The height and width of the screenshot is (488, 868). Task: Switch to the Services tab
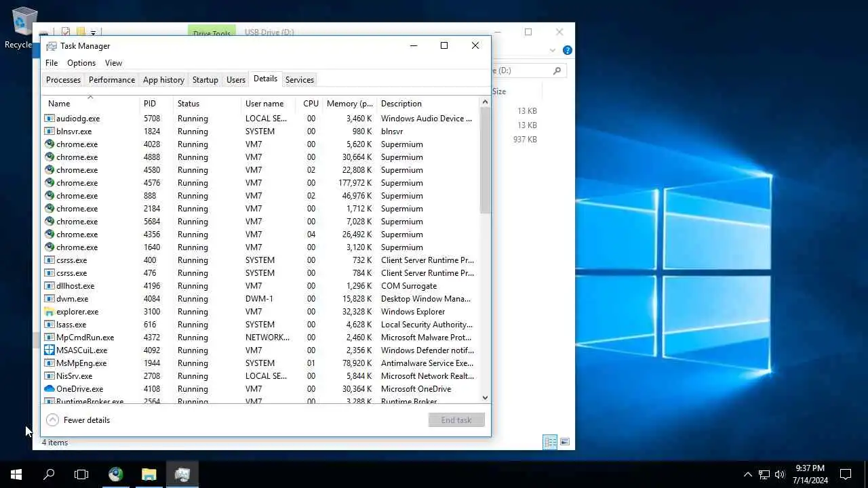point(299,80)
